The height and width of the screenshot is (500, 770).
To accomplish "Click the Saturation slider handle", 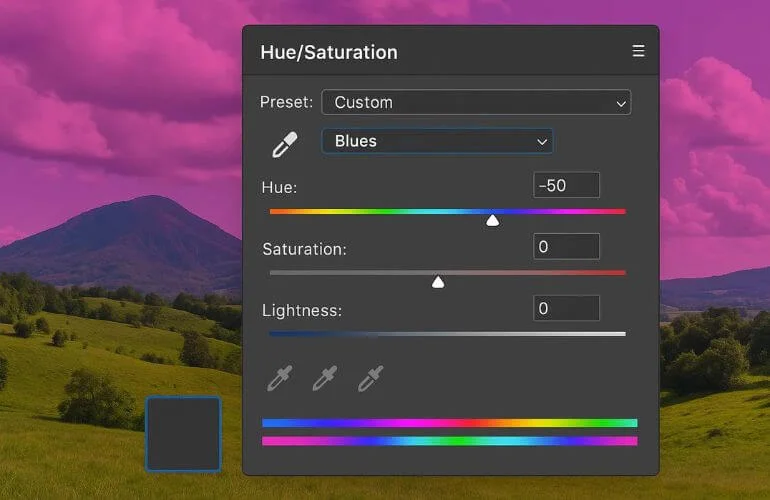I will click(x=437, y=282).
